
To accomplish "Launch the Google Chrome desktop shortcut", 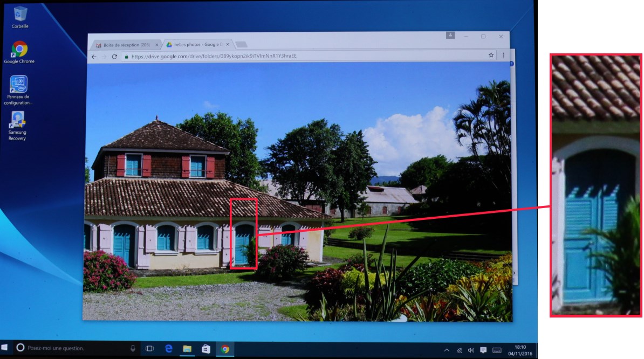I will (x=19, y=52).
